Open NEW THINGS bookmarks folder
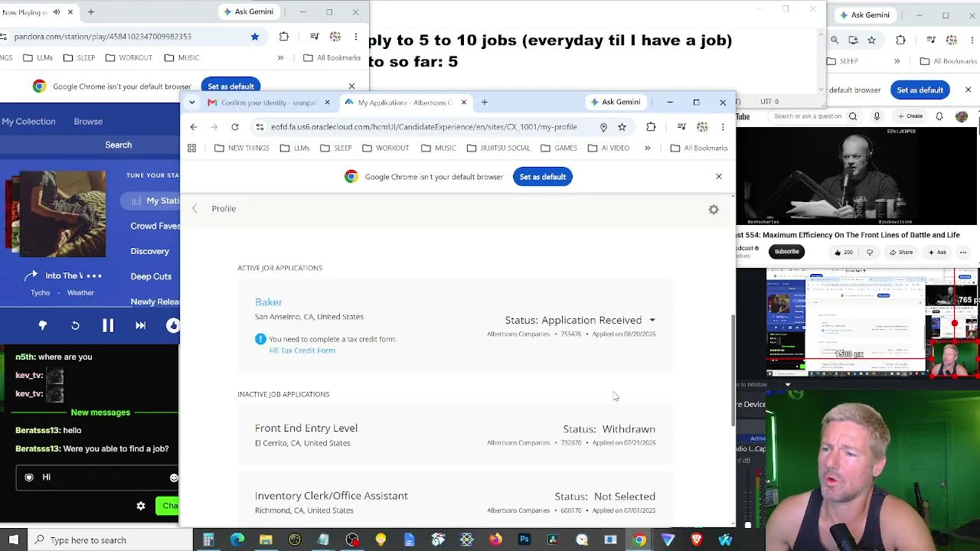 241,148
